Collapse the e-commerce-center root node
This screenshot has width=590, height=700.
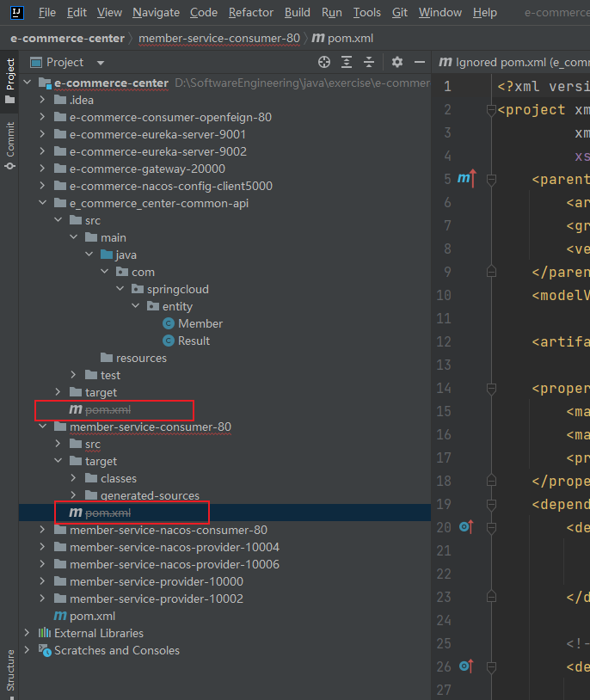28,83
